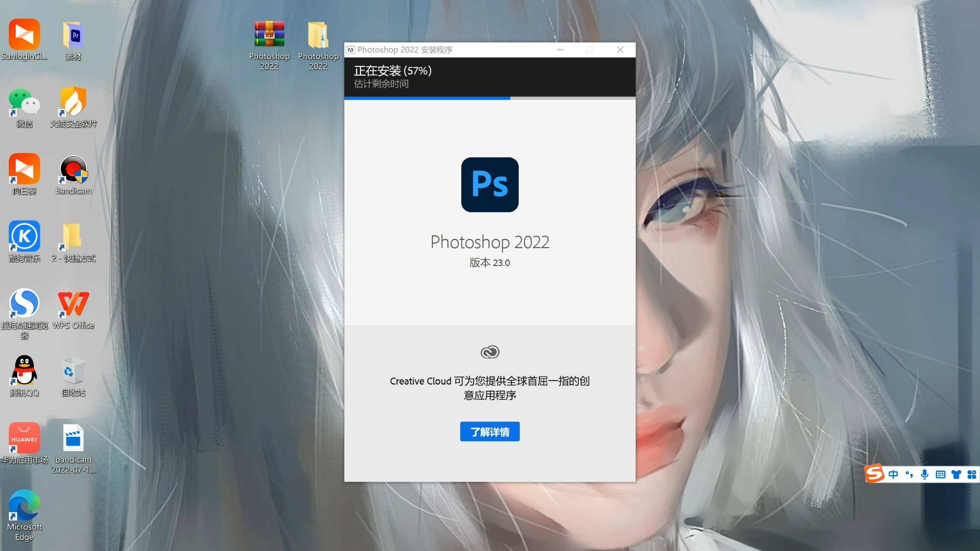Select the 回收站 recycle bin icon
This screenshot has height=551, width=980.
pyautogui.click(x=73, y=371)
